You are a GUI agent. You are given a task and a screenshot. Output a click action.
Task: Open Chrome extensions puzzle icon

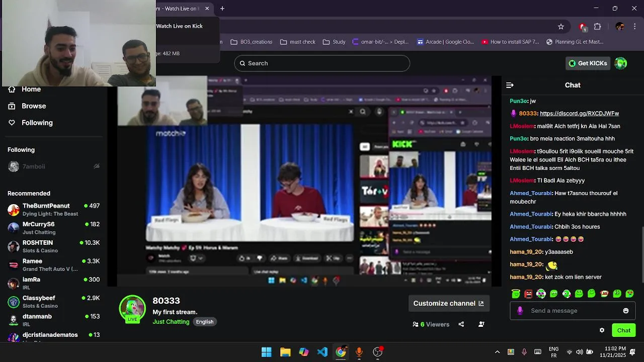598,26
